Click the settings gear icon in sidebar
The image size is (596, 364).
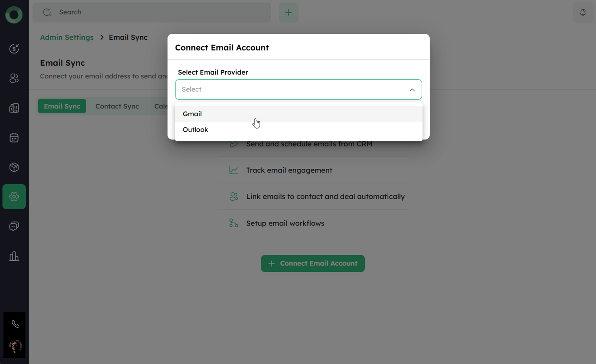point(14,197)
